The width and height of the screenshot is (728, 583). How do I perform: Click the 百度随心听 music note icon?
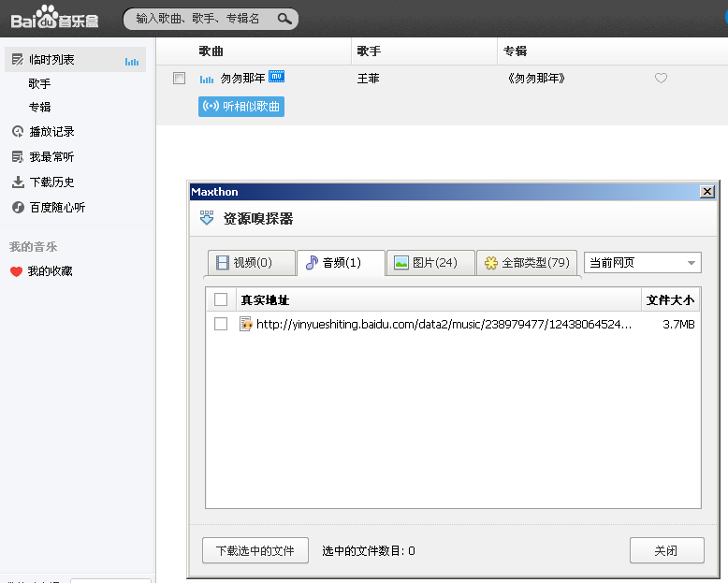[18, 207]
